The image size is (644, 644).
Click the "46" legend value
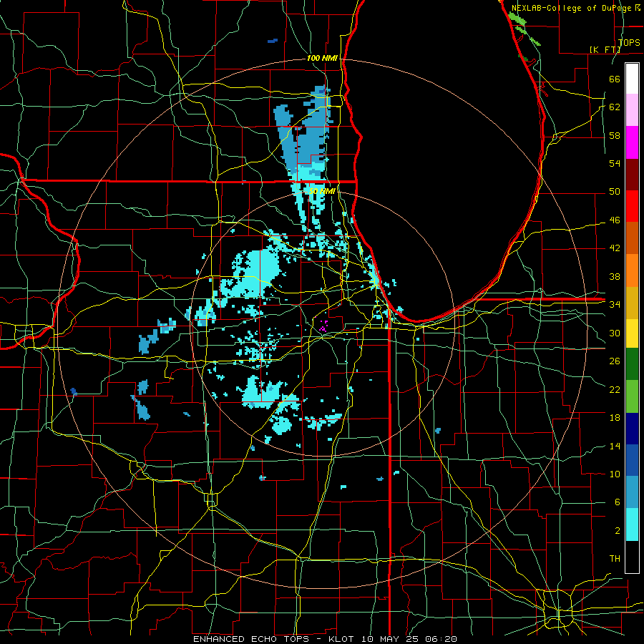[x=615, y=220]
